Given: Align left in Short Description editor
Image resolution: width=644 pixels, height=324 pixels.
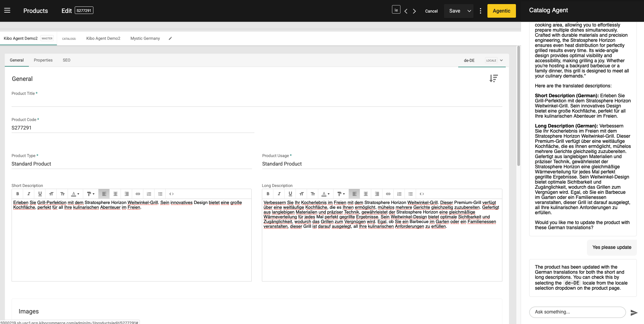Looking at the screenshot, I should [104, 194].
